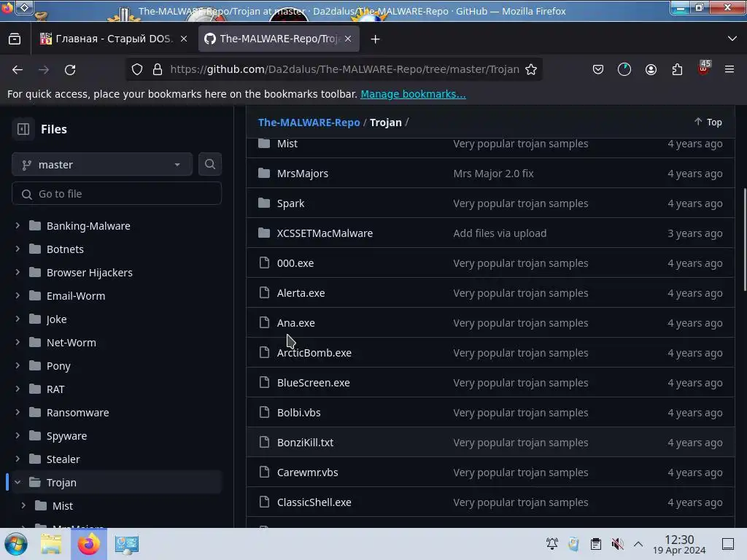This screenshot has width=747, height=560.
Task: Expand the Mist subfolder in tree
Action: tap(23, 505)
